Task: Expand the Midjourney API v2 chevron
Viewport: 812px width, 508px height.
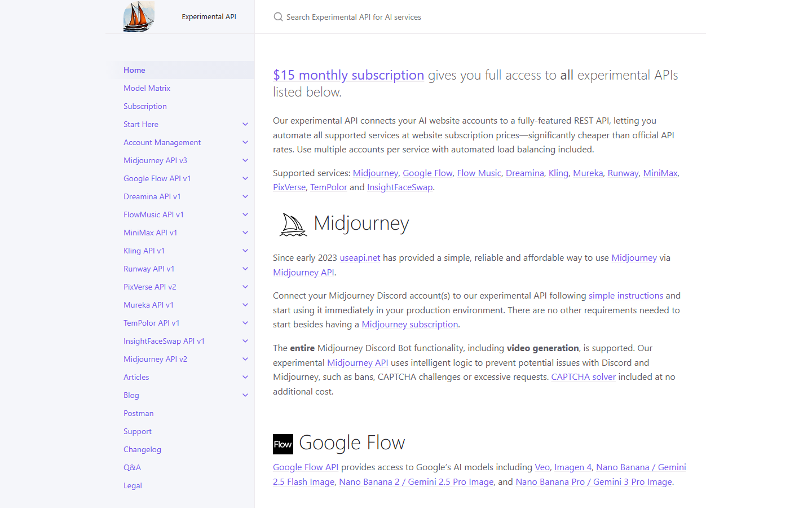Action: 245,359
